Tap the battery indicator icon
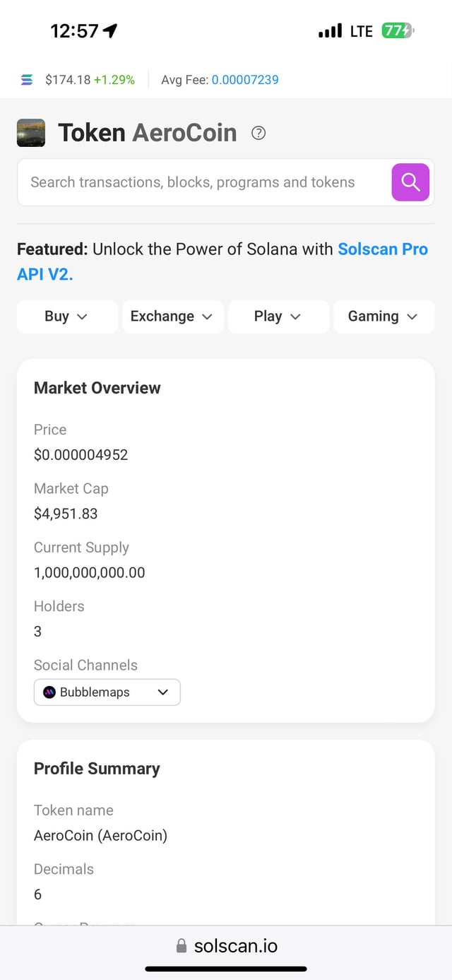Image resolution: width=452 pixels, height=980 pixels. point(398,30)
